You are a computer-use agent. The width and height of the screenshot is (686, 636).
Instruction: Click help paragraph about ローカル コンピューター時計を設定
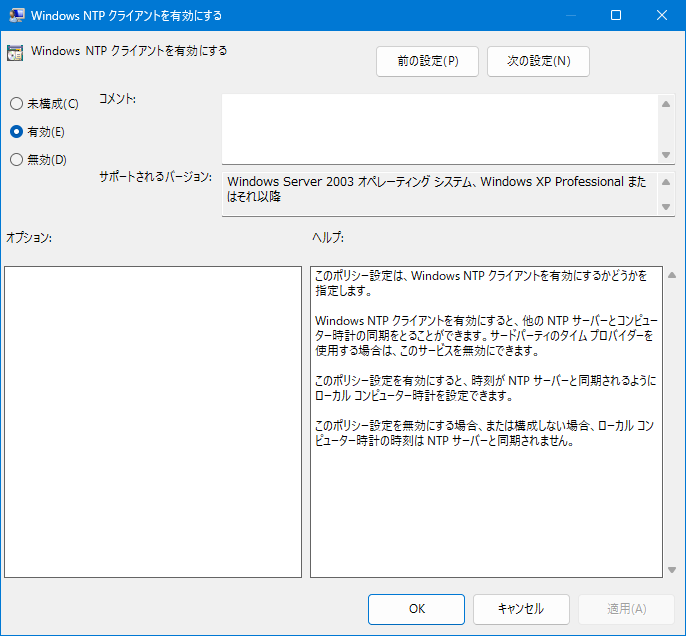coord(486,388)
